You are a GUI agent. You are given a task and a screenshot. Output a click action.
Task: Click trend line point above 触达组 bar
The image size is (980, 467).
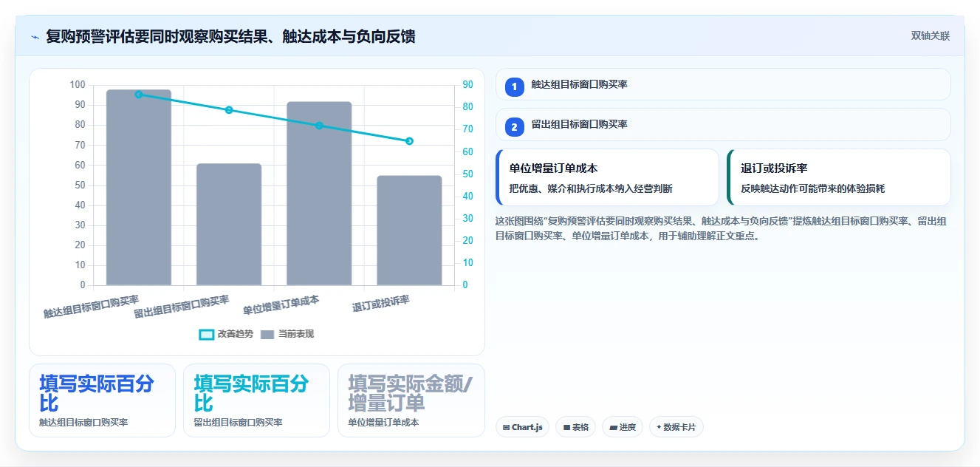[139, 95]
